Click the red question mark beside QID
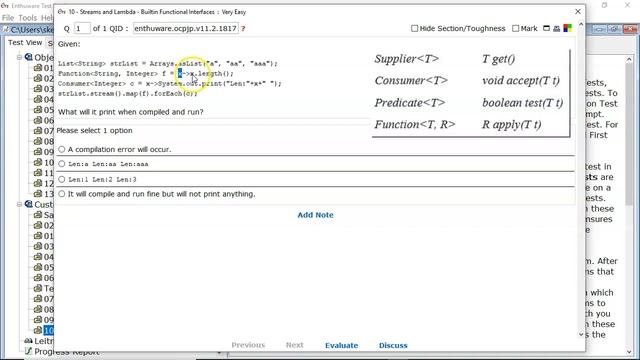The width and height of the screenshot is (640, 360). click(x=243, y=29)
